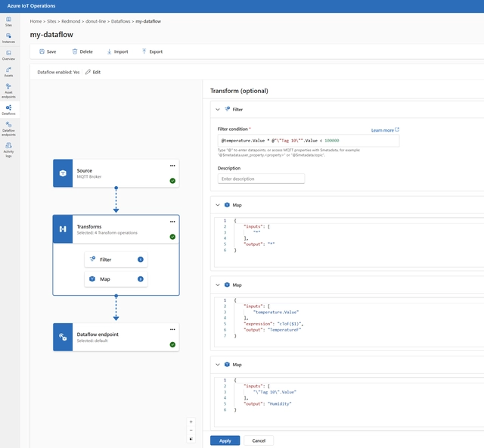Click the Source MQTT Broker node
The height and width of the screenshot is (448, 484).
(x=116, y=173)
